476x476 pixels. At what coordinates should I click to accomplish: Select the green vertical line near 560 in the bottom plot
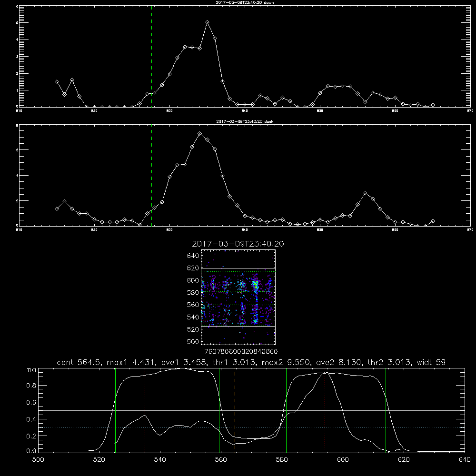click(x=219, y=410)
